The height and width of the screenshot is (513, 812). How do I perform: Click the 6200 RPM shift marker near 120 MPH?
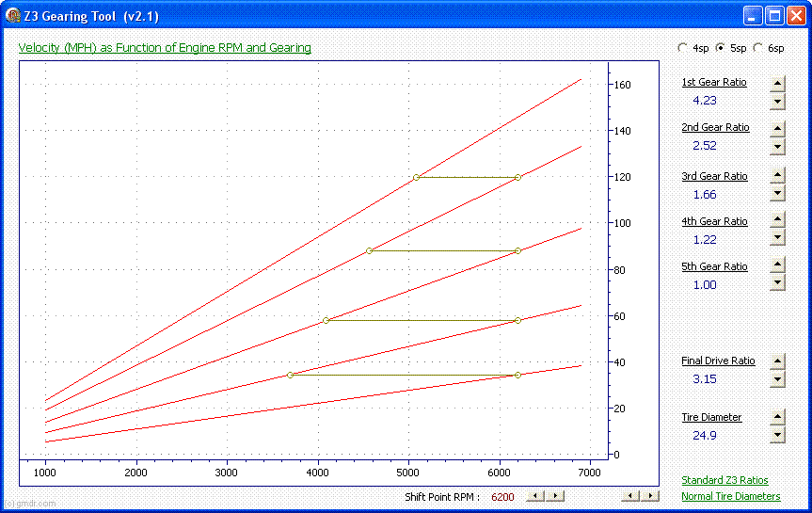pyautogui.click(x=517, y=177)
